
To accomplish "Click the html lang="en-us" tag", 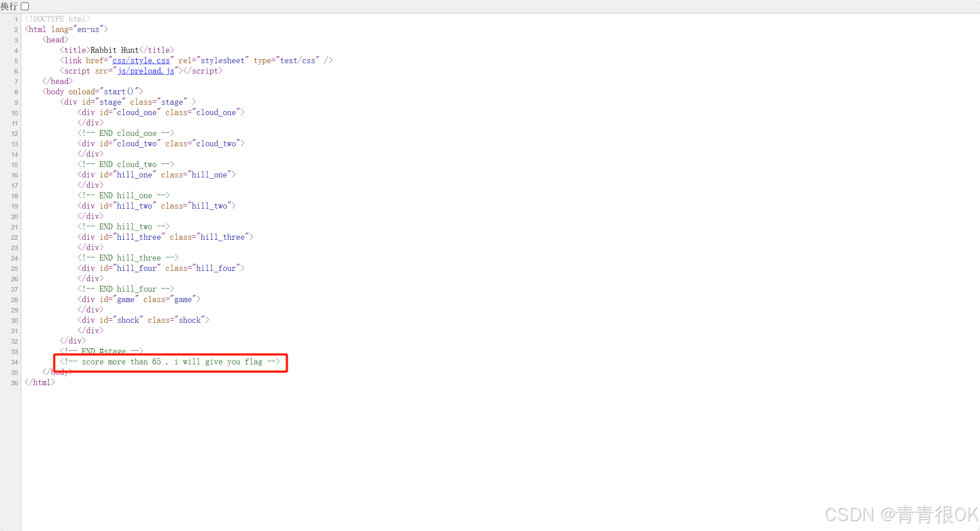I will coord(66,29).
